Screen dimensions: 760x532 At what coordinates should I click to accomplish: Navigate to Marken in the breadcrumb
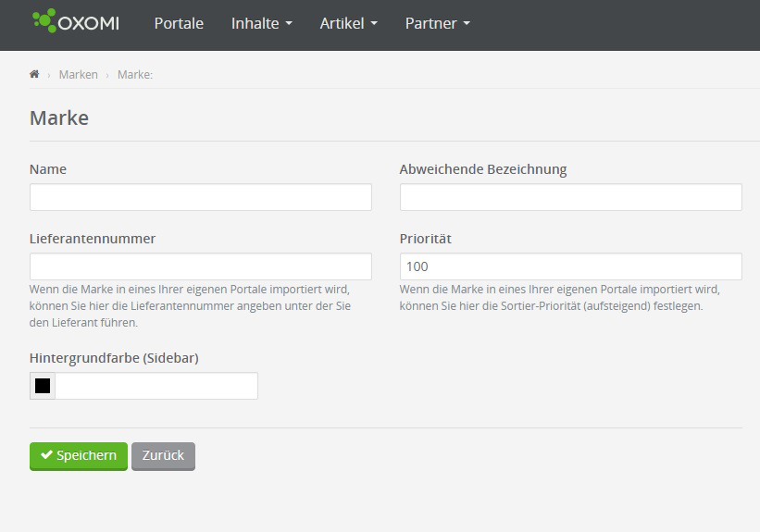(78, 75)
